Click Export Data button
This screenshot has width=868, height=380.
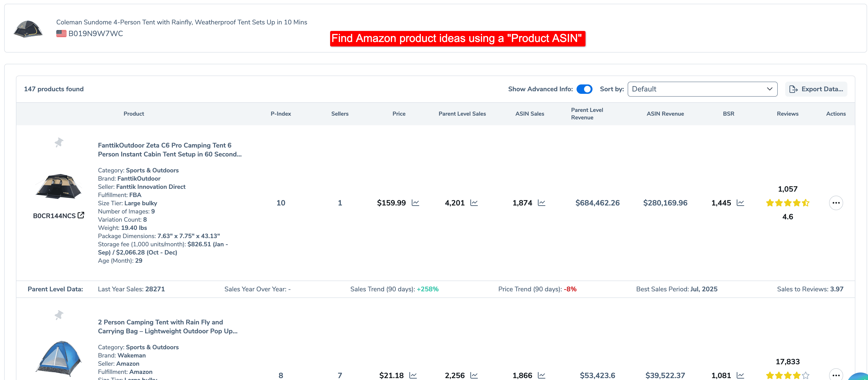(x=816, y=89)
